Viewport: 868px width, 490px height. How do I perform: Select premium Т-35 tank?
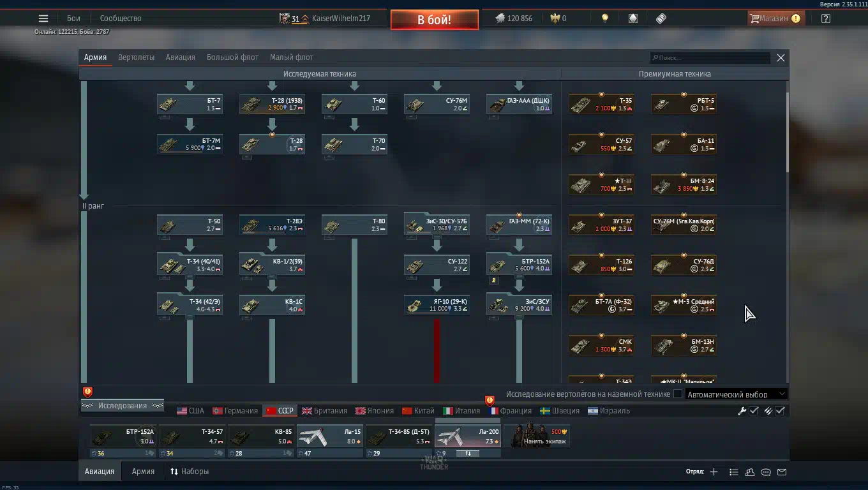pyautogui.click(x=601, y=104)
